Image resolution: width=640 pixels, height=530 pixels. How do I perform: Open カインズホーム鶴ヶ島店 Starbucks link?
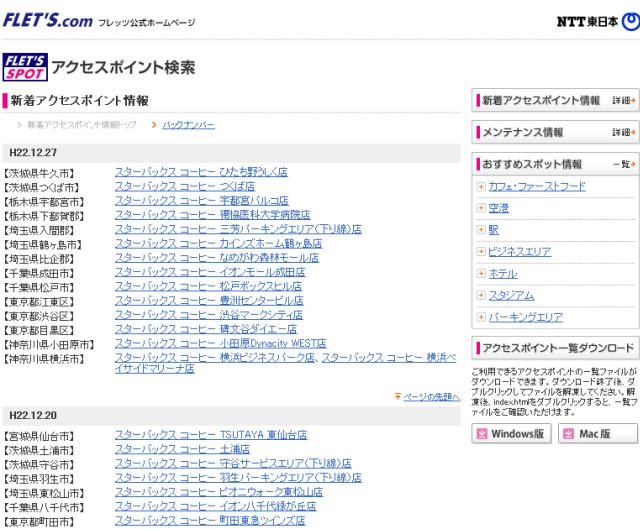(218, 244)
